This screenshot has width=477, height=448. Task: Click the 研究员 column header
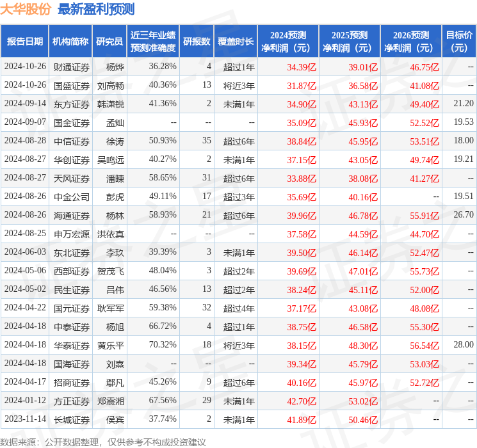point(109,42)
